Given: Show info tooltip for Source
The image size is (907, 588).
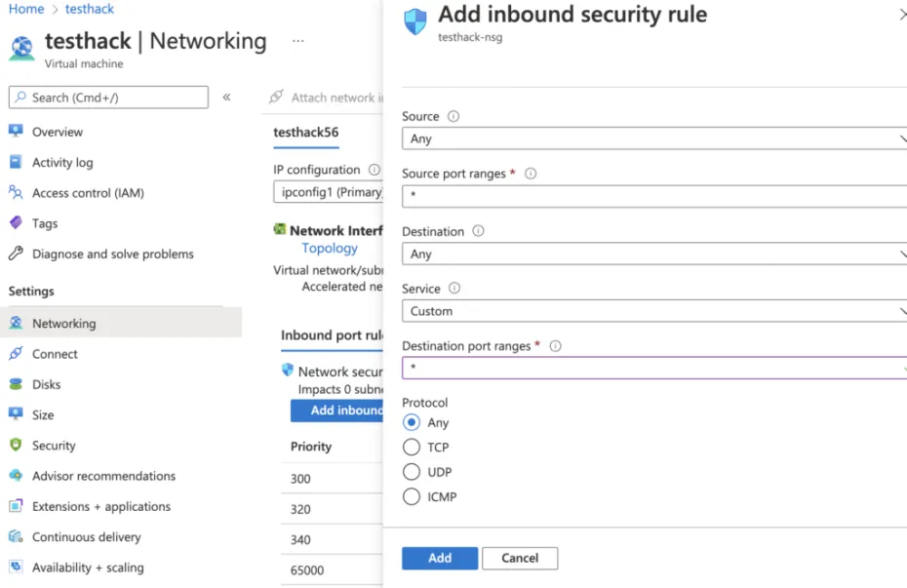Looking at the screenshot, I should point(453,116).
